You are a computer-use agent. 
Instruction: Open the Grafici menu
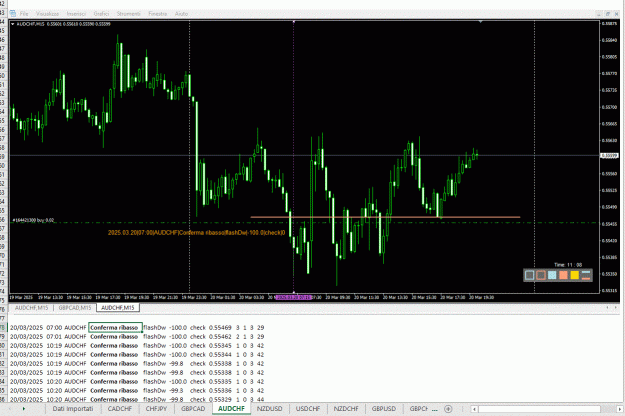101,14
